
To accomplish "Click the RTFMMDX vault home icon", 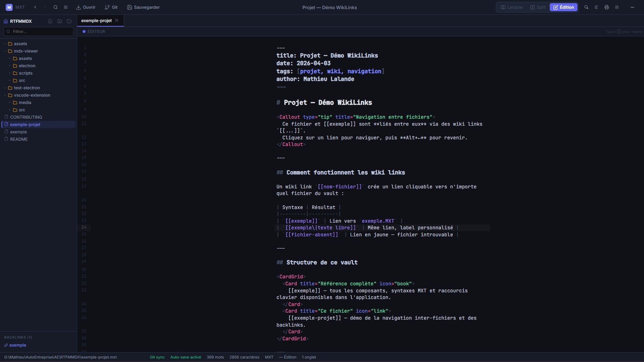I will click(6, 21).
